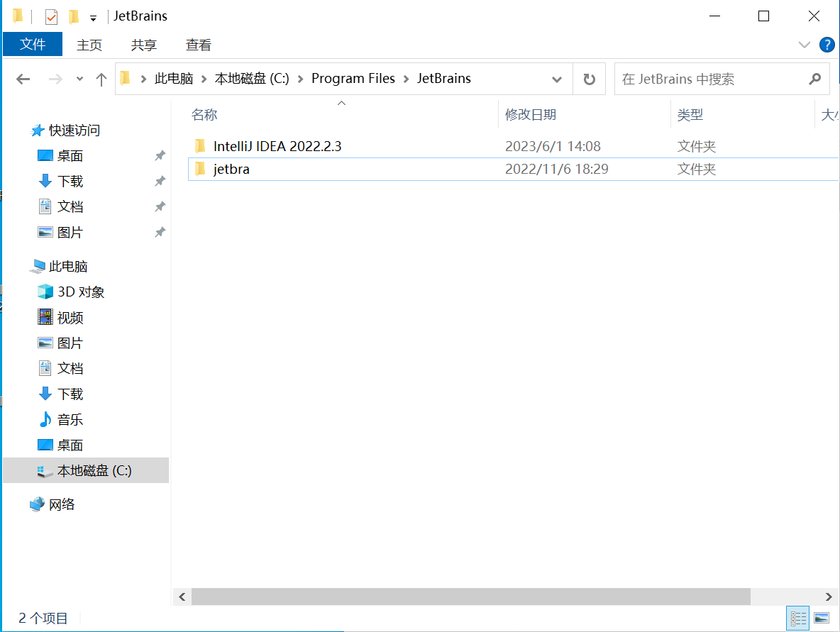840x632 pixels.
Task: Expand the ribbon with the chevron arrow
Action: point(805,45)
